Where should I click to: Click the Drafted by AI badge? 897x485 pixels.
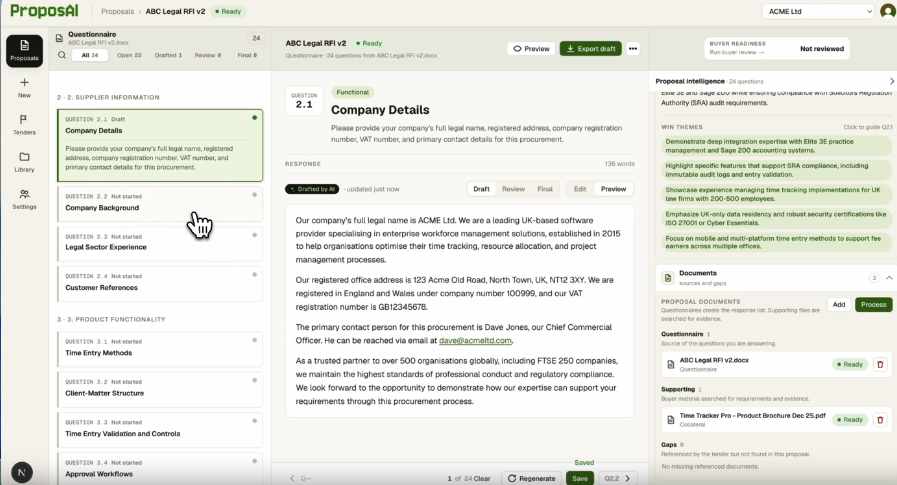click(x=312, y=189)
